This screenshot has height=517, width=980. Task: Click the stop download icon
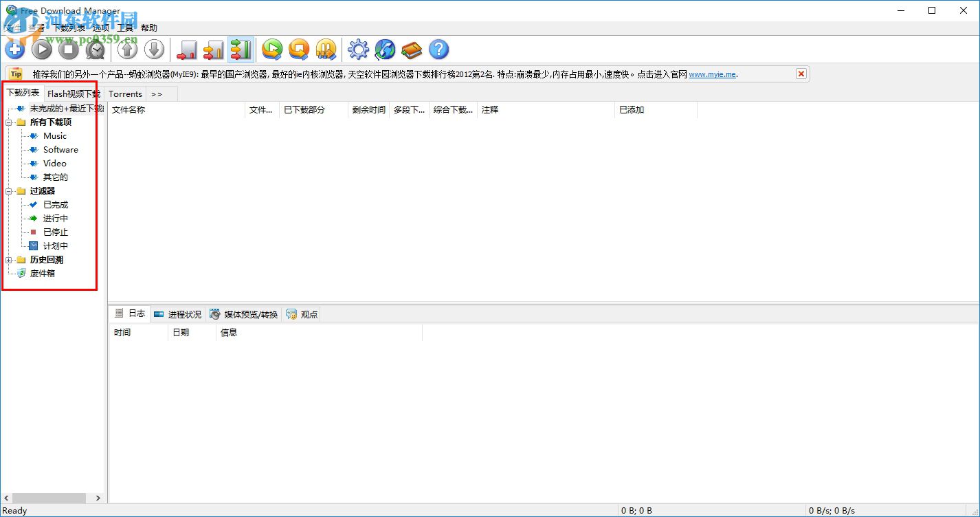click(x=68, y=49)
